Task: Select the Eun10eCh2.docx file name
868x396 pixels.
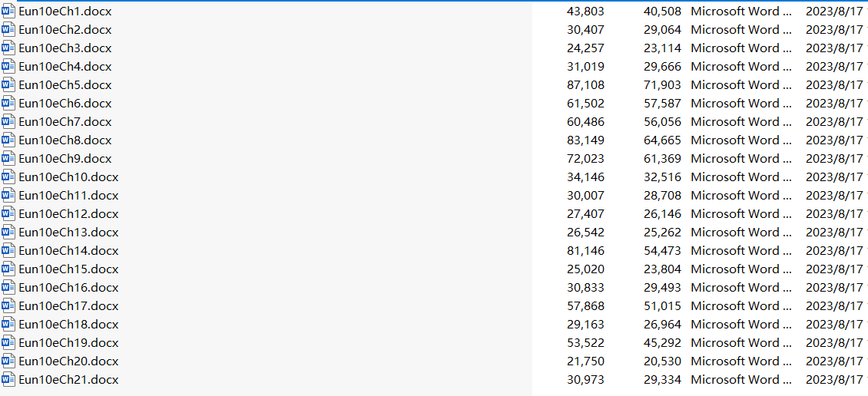Action: point(65,29)
